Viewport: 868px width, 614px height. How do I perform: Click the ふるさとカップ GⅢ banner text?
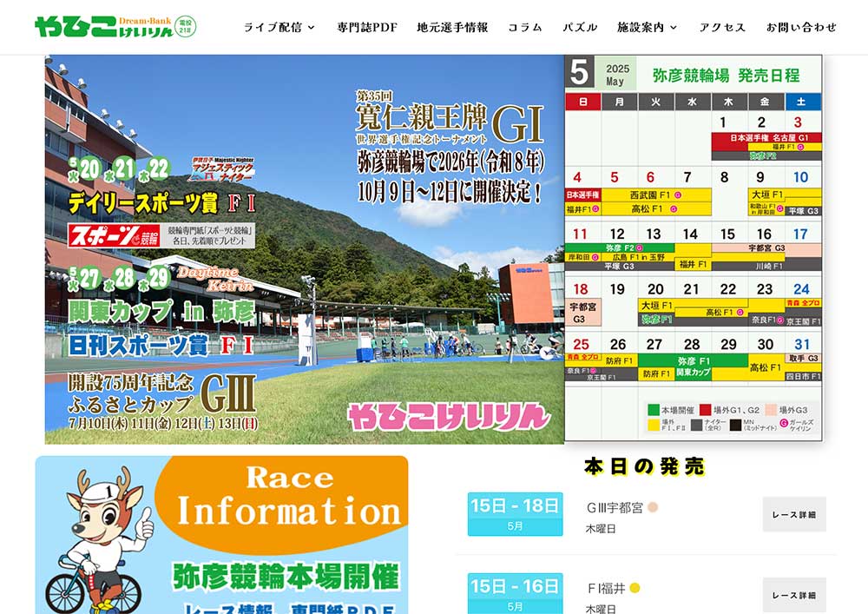tap(162, 395)
